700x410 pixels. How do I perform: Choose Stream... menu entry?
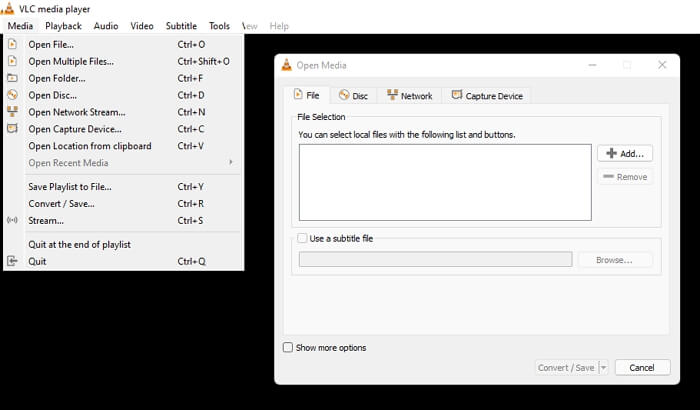pos(124,221)
